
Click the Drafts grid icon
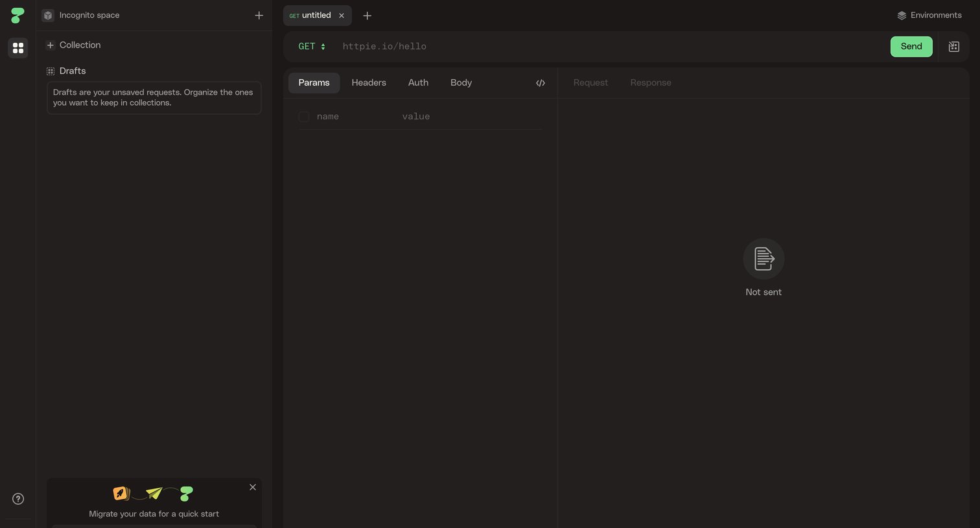[50, 71]
